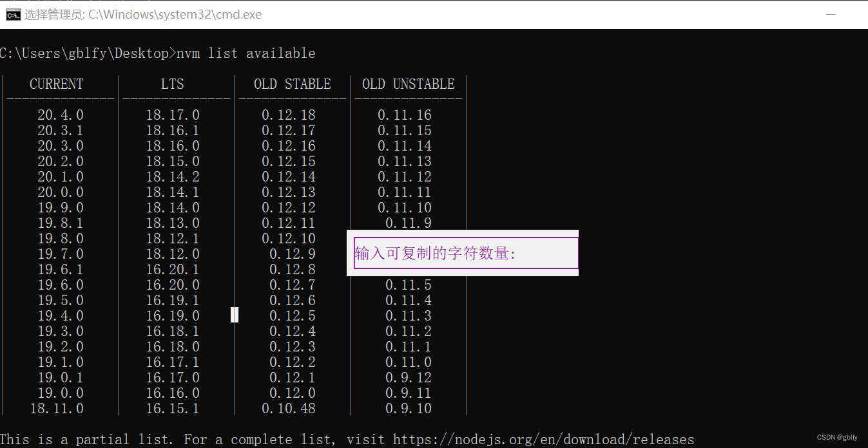
Task: Click the CURRENT column header
Action: click(x=57, y=84)
